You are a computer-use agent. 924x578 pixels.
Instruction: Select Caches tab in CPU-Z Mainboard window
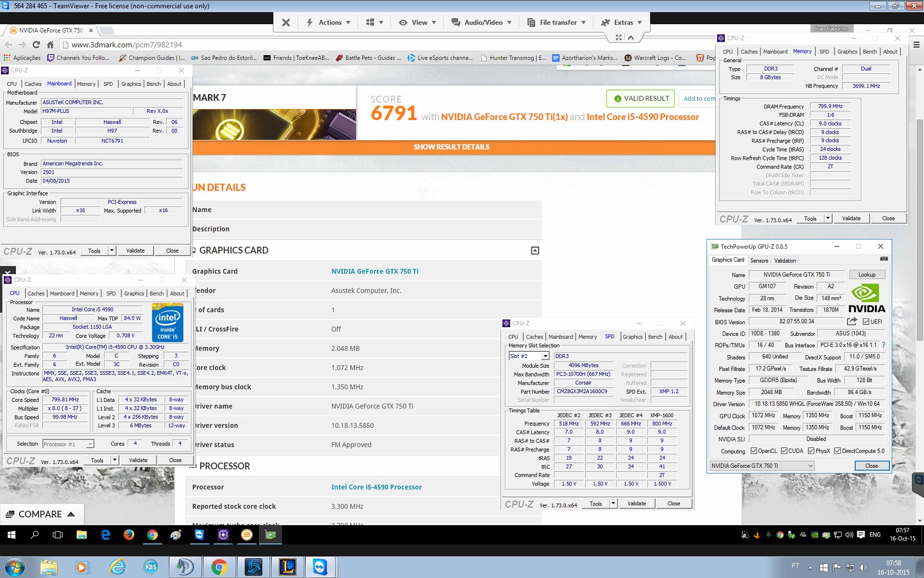33,84
